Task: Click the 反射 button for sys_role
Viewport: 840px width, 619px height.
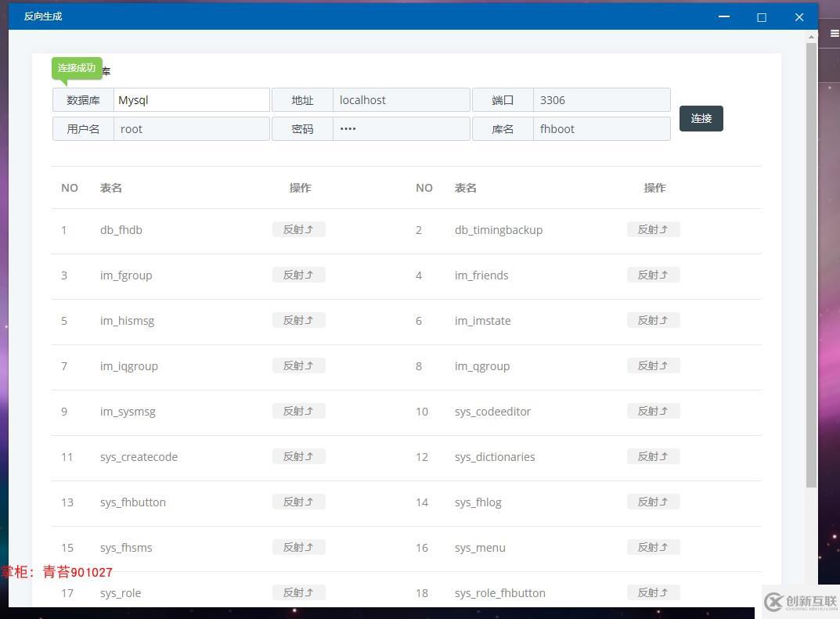Action: click(298, 592)
